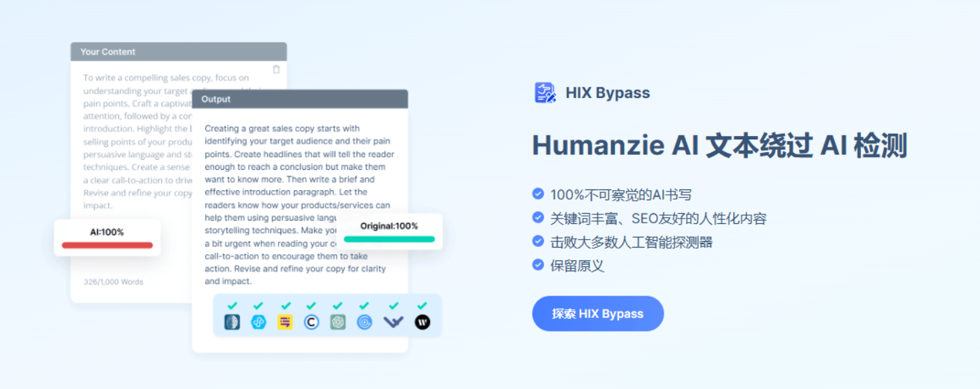Click the check bullet beside 保留原义
The image size is (980, 389).
pyautogui.click(x=538, y=265)
